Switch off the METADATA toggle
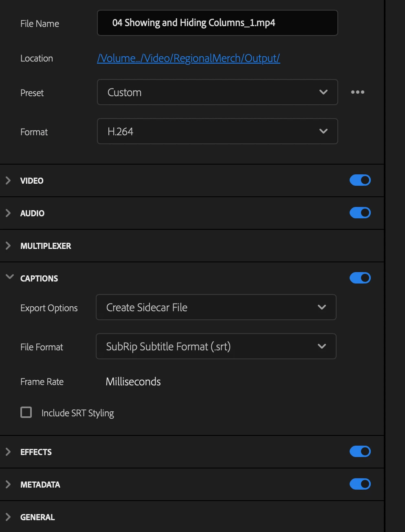Image resolution: width=405 pixels, height=532 pixels. [x=360, y=484]
